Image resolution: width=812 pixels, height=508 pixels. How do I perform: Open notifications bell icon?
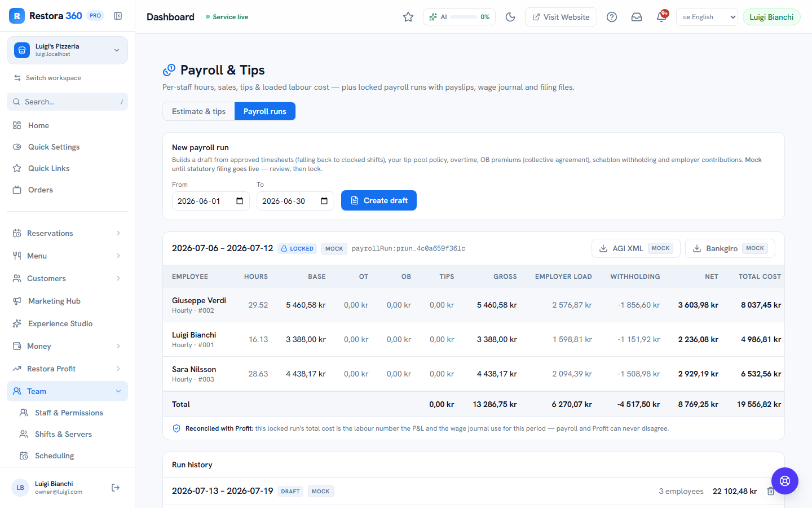[x=661, y=17]
